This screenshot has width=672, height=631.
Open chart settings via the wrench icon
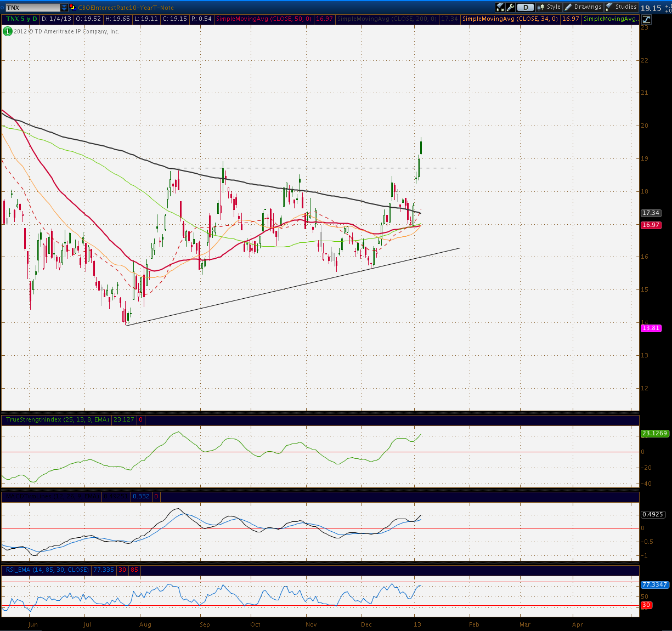coord(511,7)
